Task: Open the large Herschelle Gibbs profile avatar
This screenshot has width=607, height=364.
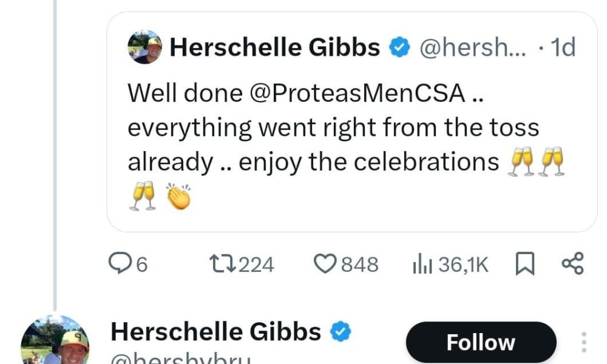Action: click(x=55, y=340)
